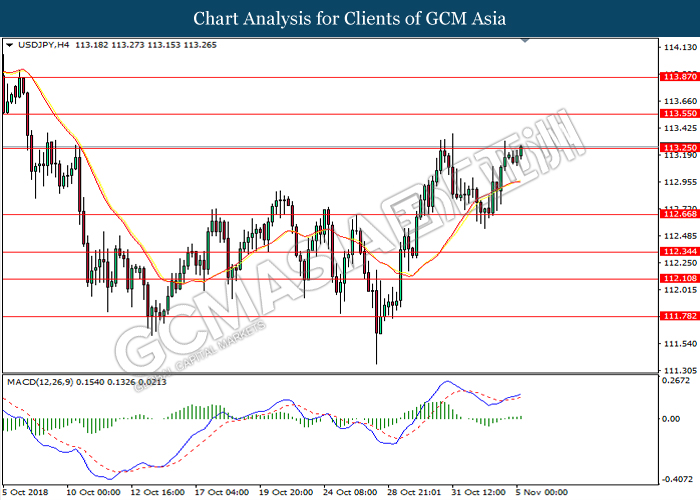Click the 112.015 price axis value
Screen dimensions: 700x500
pos(680,290)
